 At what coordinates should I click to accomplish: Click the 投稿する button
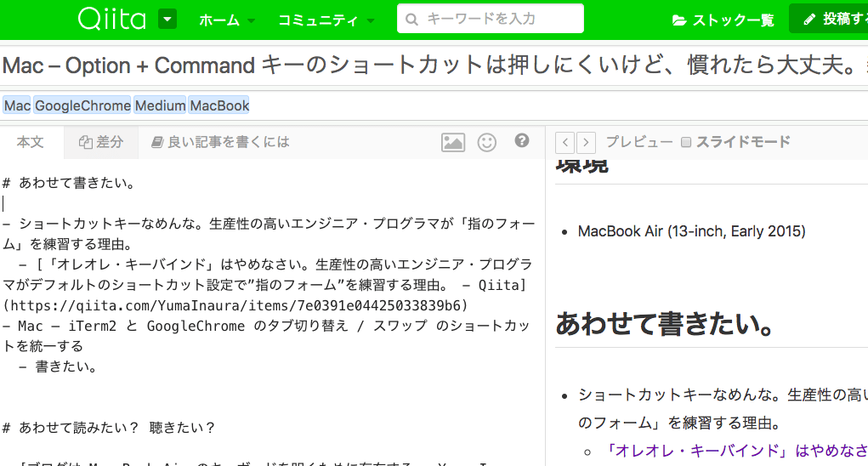(829, 19)
